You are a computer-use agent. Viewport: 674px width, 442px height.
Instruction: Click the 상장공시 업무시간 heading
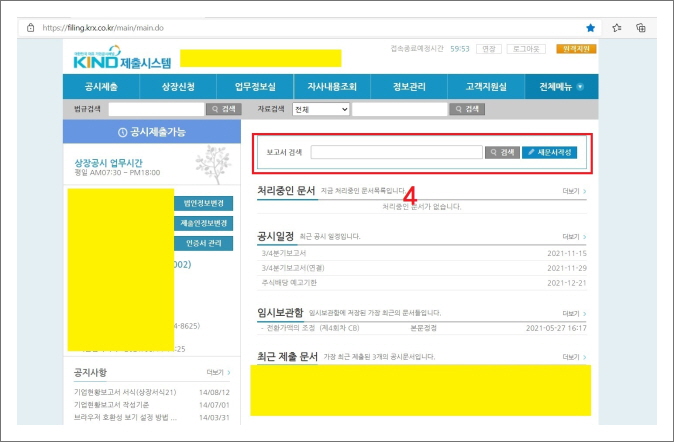pos(108,163)
